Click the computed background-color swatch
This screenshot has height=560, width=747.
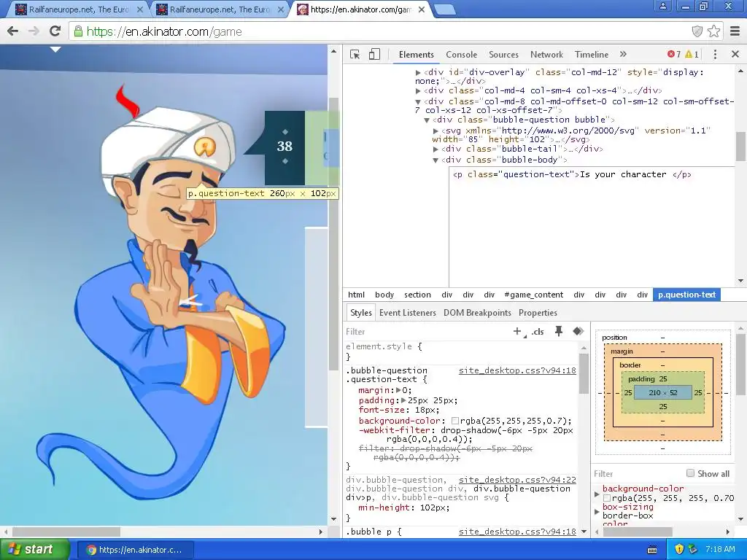pyautogui.click(x=607, y=498)
